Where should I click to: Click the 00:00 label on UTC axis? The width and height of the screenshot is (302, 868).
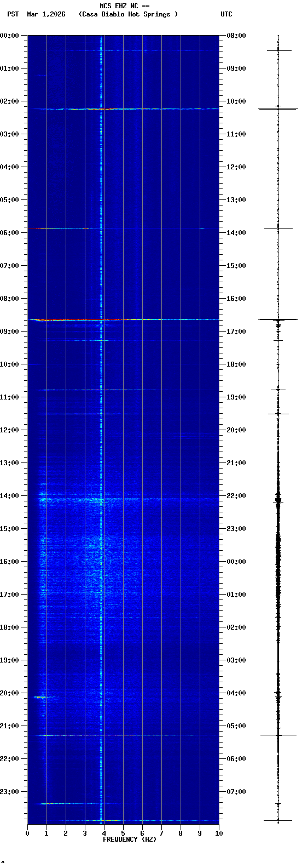point(236,562)
